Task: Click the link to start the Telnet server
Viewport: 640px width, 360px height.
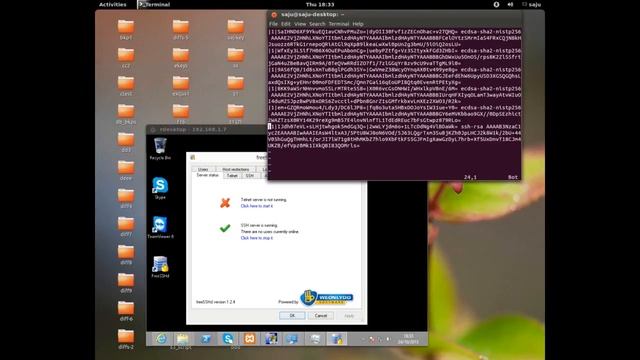Action: point(257,206)
